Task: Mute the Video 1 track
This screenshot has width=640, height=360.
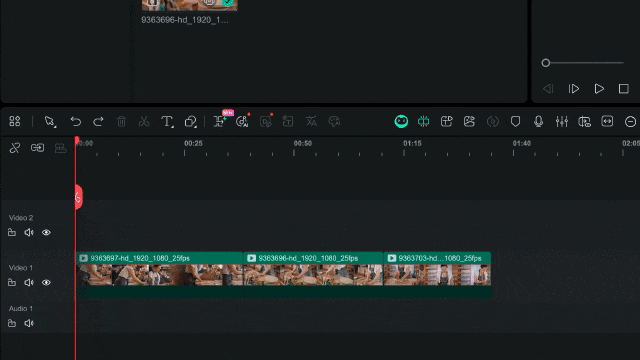Action: (x=29, y=282)
